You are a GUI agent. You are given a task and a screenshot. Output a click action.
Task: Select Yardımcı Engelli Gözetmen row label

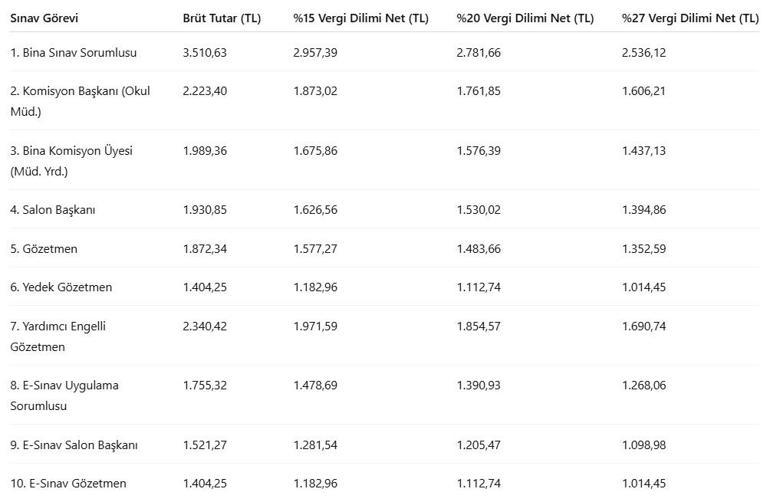[x=58, y=336]
